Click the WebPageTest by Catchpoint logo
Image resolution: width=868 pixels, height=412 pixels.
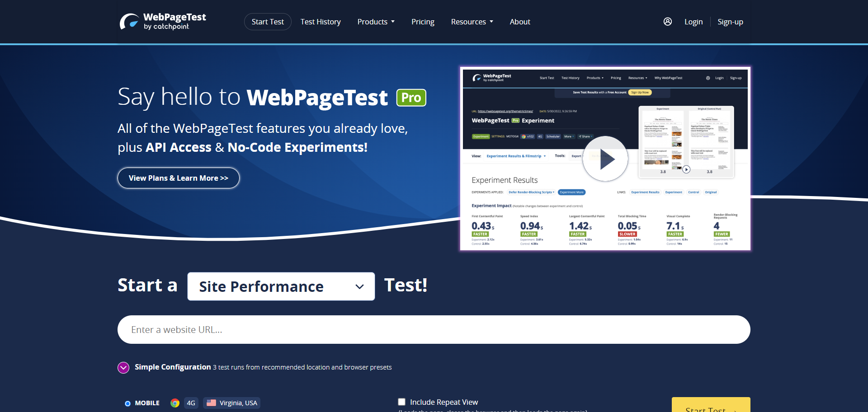coord(162,21)
